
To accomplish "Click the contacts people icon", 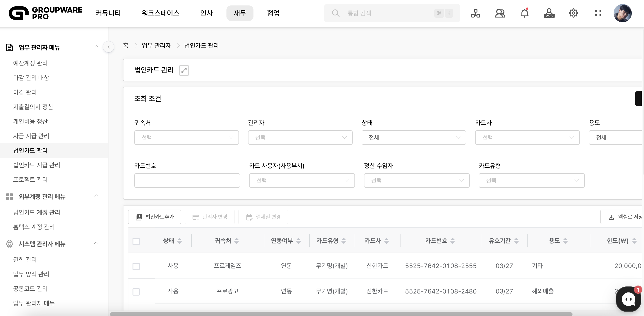I will point(500,13).
